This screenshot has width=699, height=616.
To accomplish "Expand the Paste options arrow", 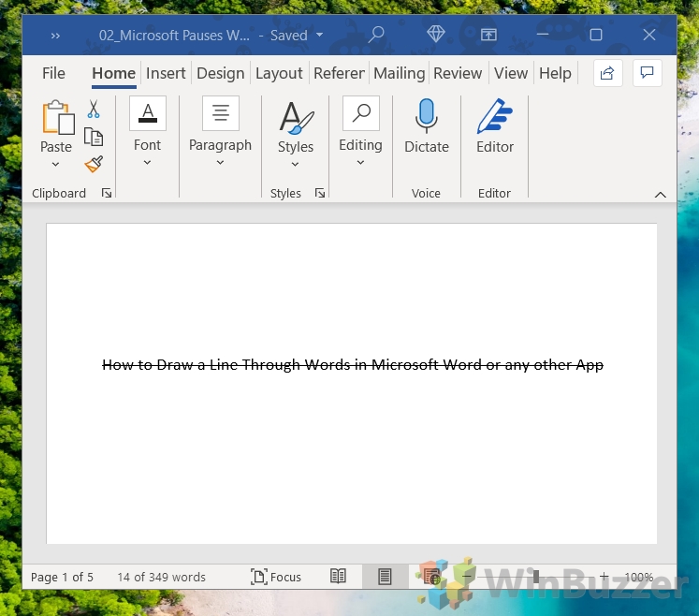I will [56, 164].
